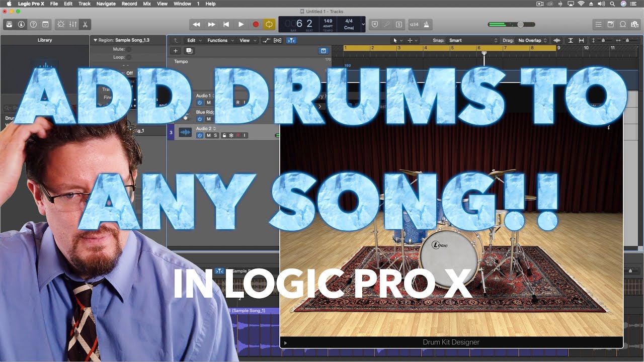The image size is (644, 362).
Task: Click the vertical zoom slider
Action: tap(603, 40)
